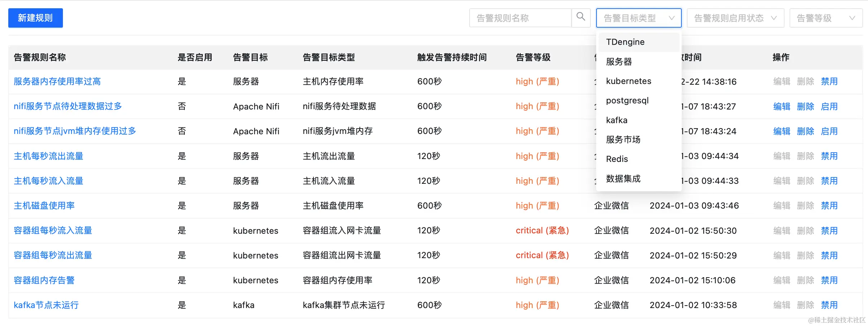
Task: Disable the 主机磁盘使用率 rule
Action: click(830, 205)
